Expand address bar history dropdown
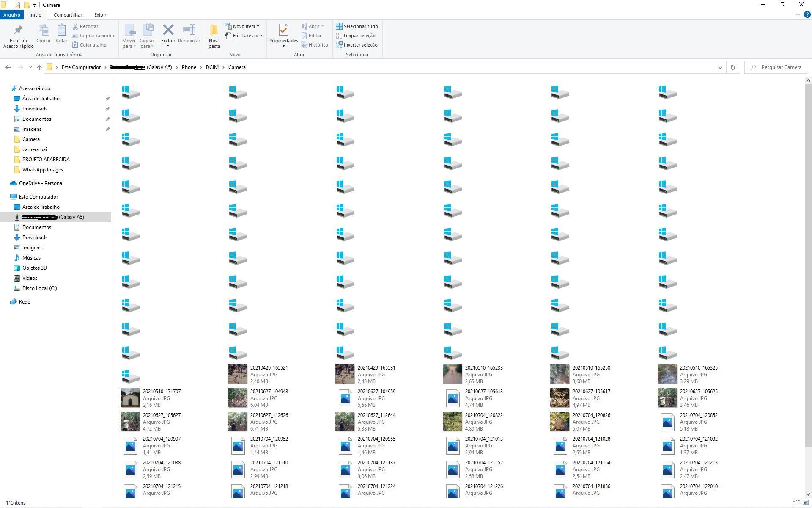 pos(720,67)
